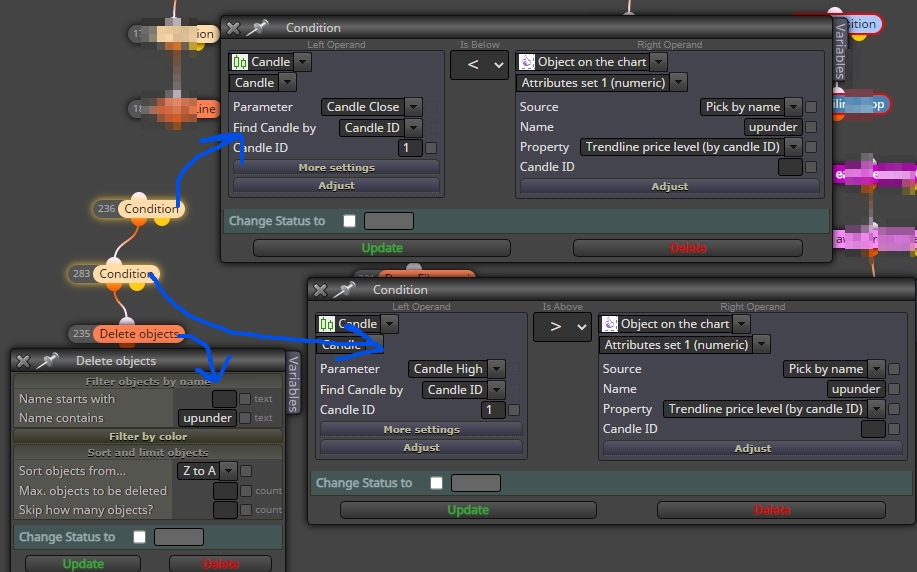Open Candle Close parameter dropdown
The height and width of the screenshot is (572, 917).
click(x=413, y=107)
